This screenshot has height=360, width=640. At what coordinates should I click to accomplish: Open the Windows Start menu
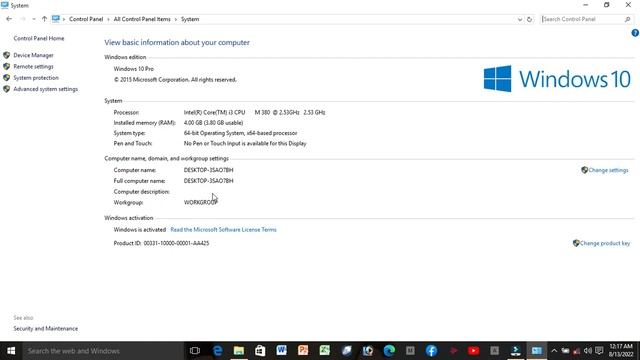(11, 351)
